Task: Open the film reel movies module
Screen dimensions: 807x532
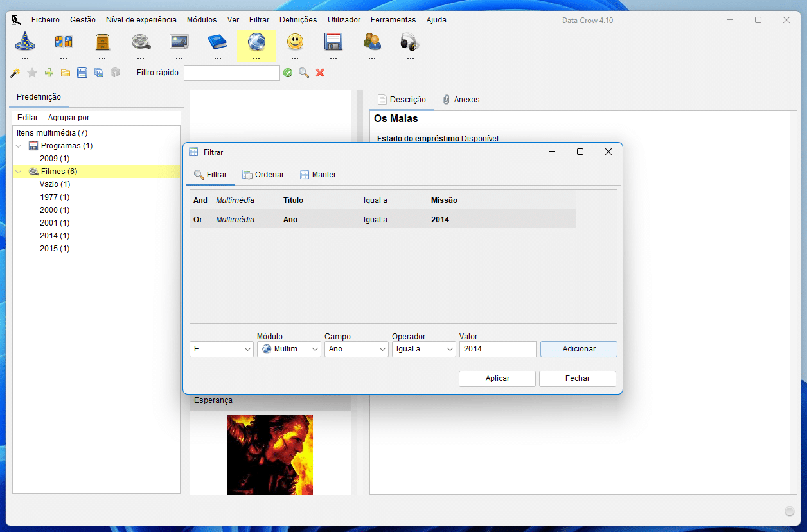Action: coord(141,42)
